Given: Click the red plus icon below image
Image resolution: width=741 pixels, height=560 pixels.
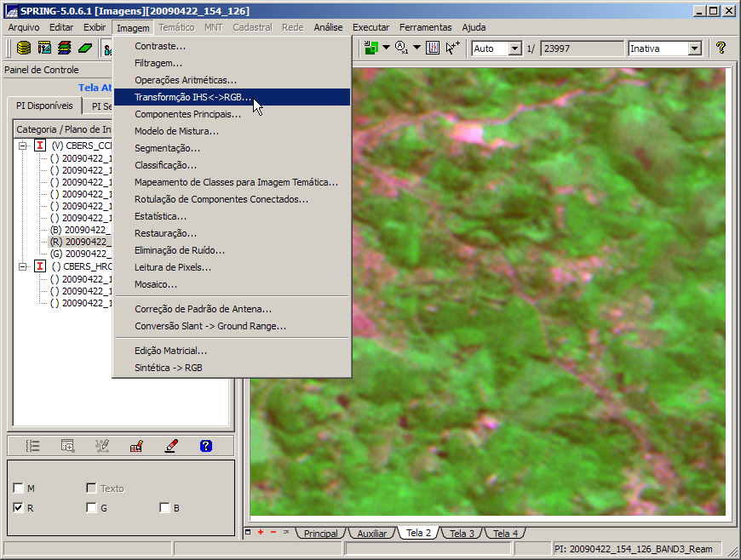Looking at the screenshot, I should click(x=261, y=532).
